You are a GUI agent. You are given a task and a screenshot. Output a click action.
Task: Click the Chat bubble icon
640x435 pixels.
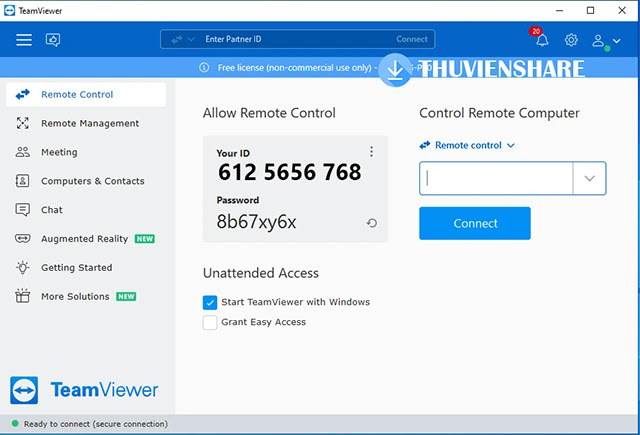point(22,210)
